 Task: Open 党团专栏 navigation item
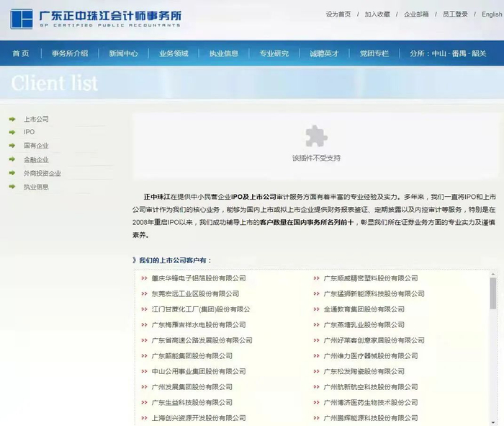click(x=374, y=53)
